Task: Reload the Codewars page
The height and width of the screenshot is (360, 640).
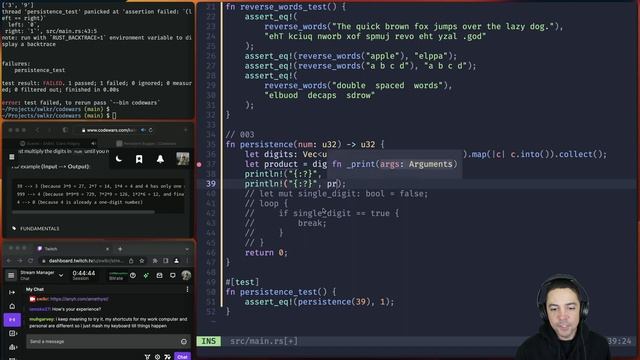Action: coord(151,130)
